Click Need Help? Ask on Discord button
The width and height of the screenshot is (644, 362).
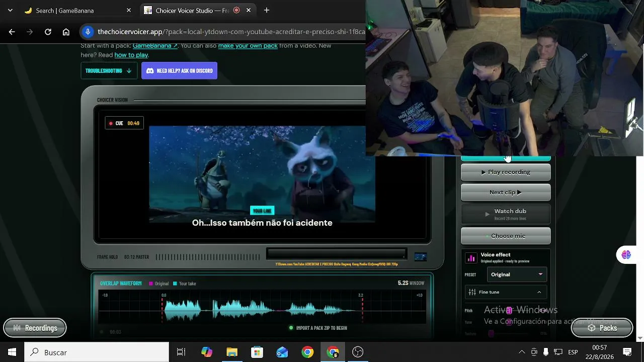click(x=180, y=71)
